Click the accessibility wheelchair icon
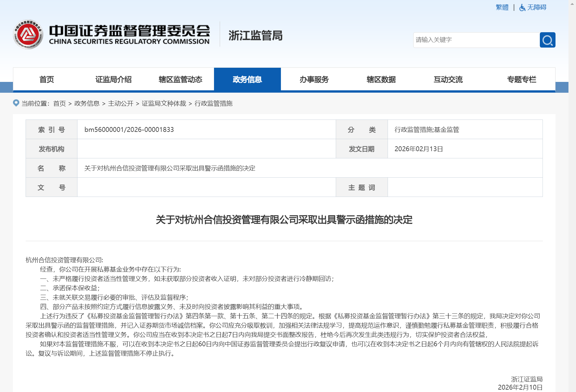Screen dimensions: 576x392 pyautogui.click(x=522, y=8)
